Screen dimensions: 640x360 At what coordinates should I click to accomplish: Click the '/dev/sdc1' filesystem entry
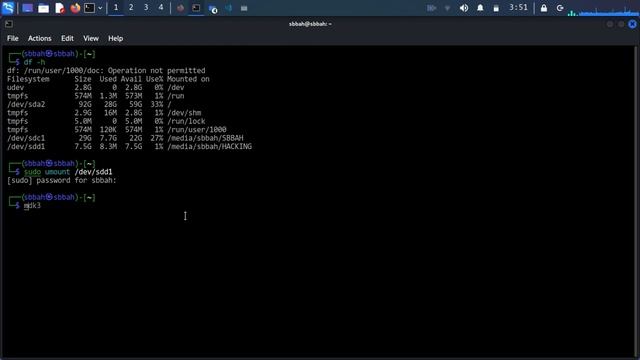[26, 138]
